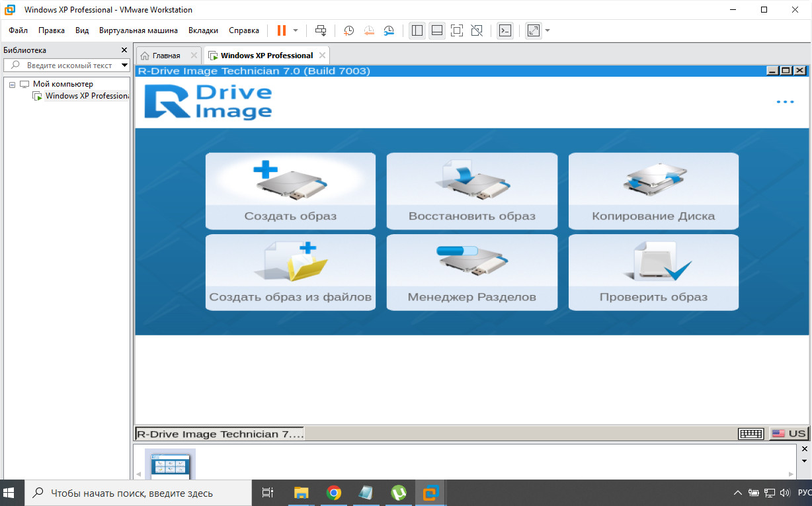
Task: Open the Restore Image (Восстановить образ) tile
Action: pos(471,191)
